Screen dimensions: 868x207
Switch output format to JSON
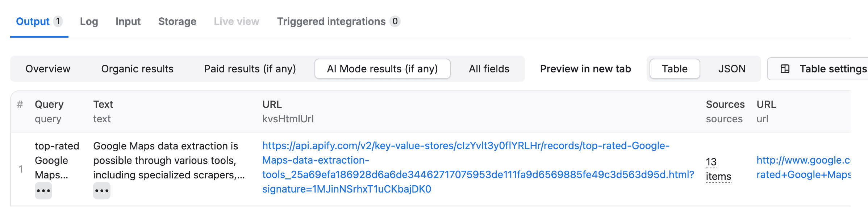[x=732, y=69]
